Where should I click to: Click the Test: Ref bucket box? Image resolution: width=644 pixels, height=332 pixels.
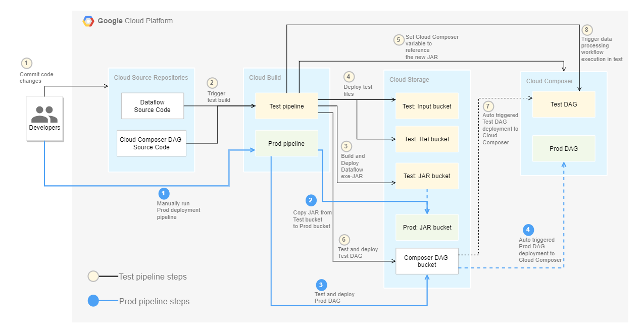(427, 139)
